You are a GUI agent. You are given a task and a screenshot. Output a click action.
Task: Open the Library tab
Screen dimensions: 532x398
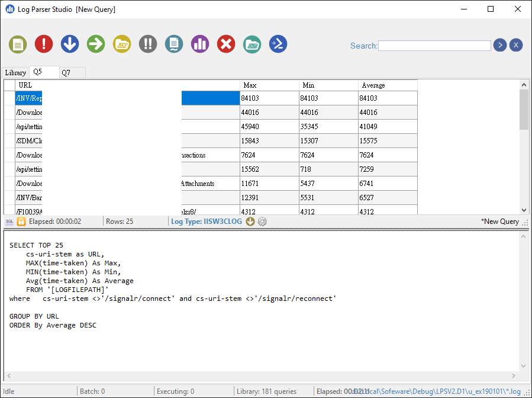coord(15,72)
